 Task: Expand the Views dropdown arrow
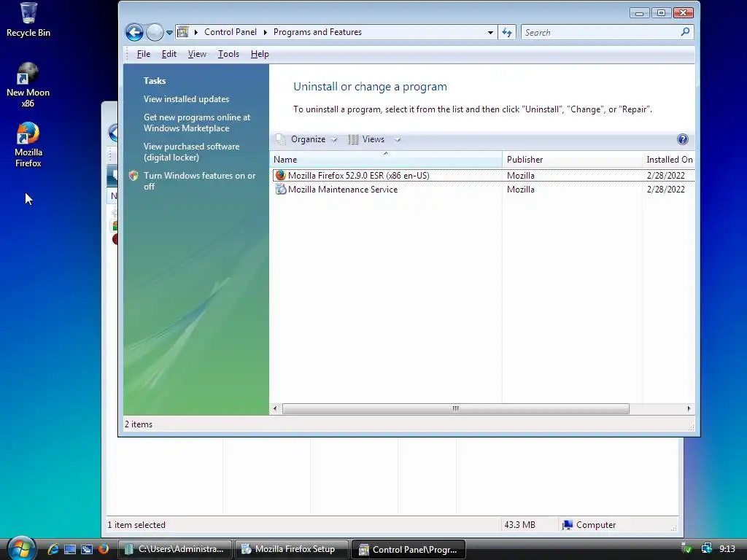[x=398, y=139]
